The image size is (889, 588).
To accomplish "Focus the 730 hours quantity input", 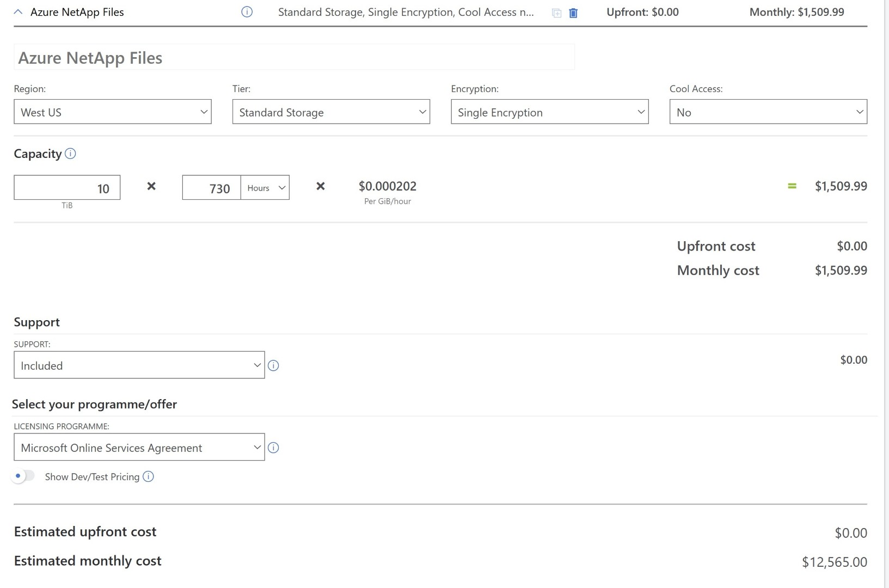I will pyautogui.click(x=211, y=187).
